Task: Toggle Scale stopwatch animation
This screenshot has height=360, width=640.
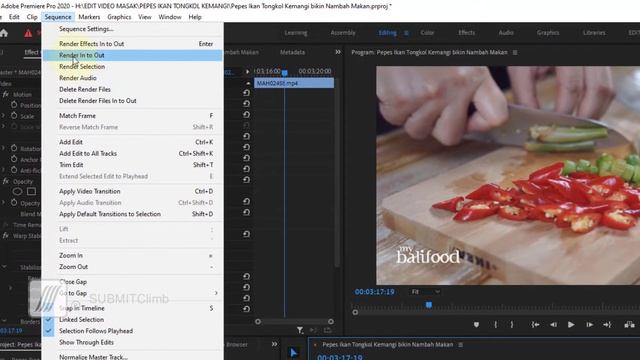Action: (14, 116)
